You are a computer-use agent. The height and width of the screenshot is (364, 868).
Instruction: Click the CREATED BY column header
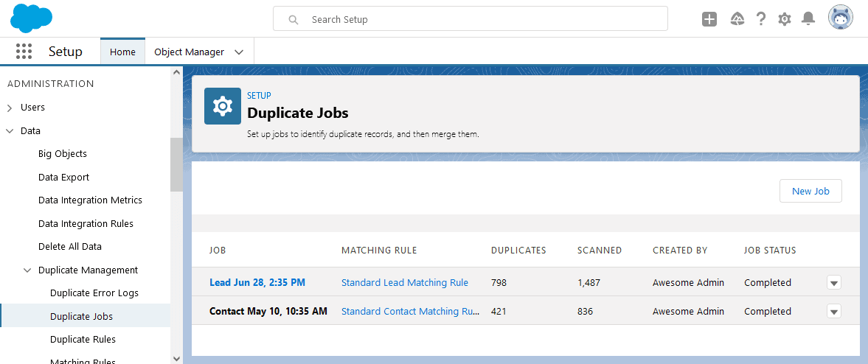(x=680, y=250)
